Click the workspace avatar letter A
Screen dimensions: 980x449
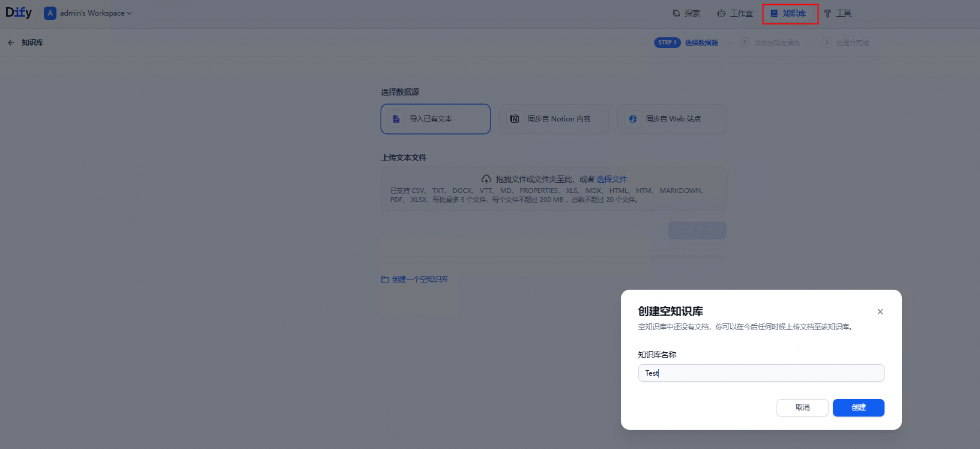coord(50,13)
